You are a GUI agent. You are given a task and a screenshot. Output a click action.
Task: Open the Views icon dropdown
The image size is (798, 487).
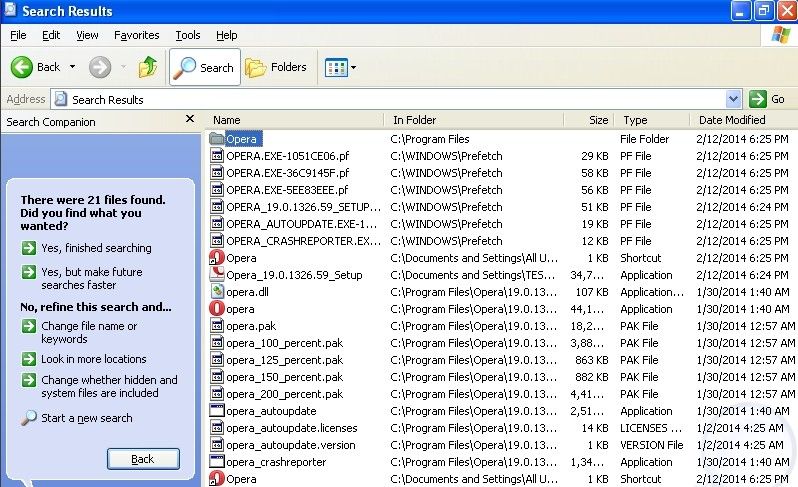[x=340, y=67]
